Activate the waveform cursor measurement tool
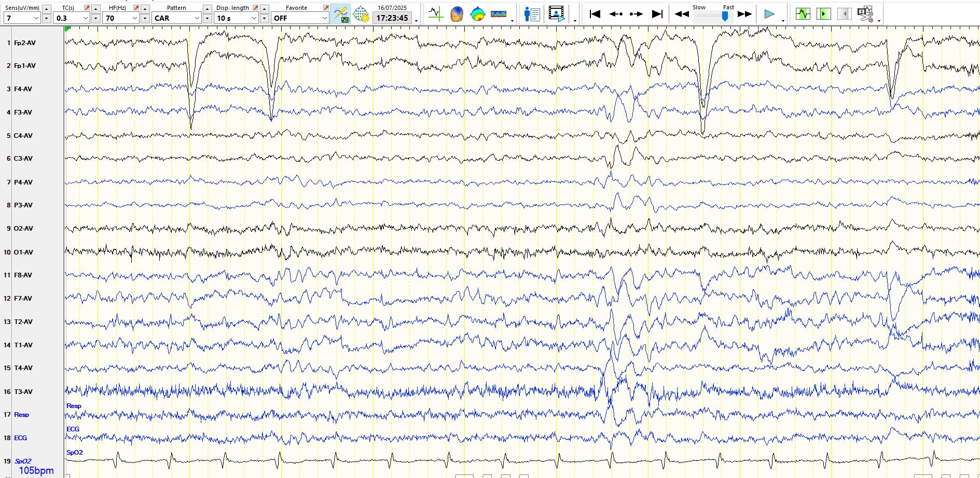The height and width of the screenshot is (478, 980). pyautogui.click(x=436, y=14)
